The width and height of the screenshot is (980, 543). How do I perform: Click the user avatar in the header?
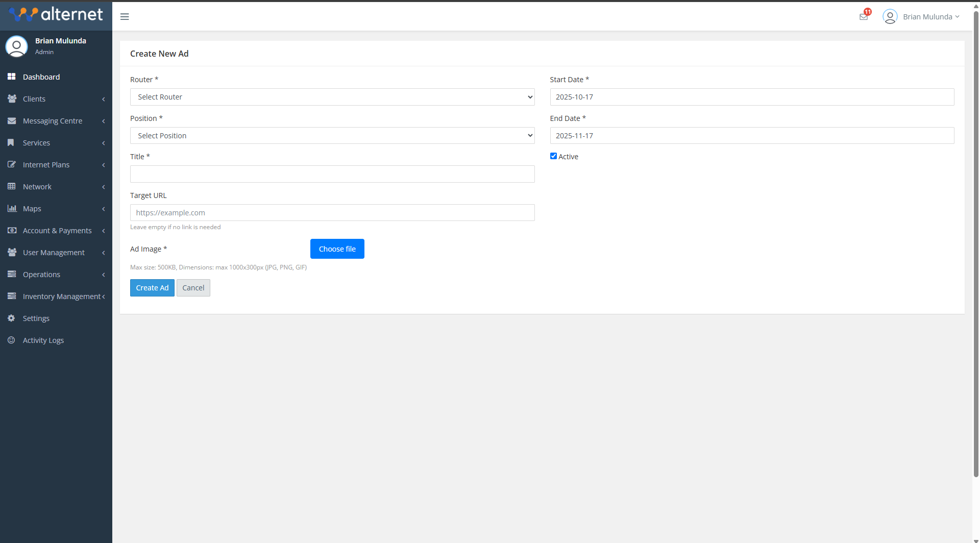pyautogui.click(x=890, y=16)
